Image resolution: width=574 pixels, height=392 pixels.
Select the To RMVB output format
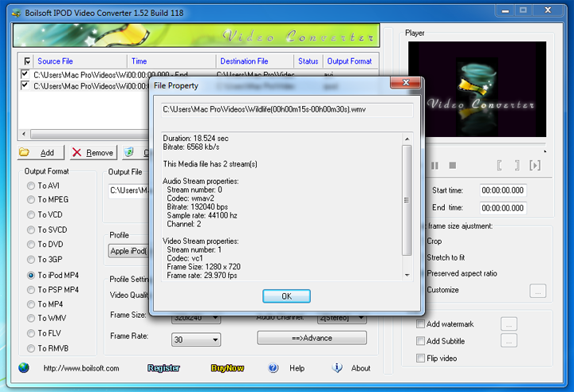[31, 348]
